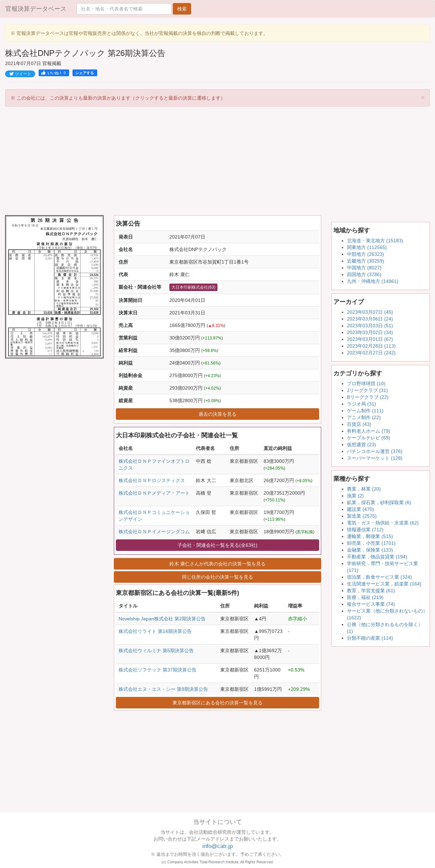Viewport: 435px width, 868px height.
Task: Browse 教育，学習支援業 (61) industry
Action: pos(371,591)
